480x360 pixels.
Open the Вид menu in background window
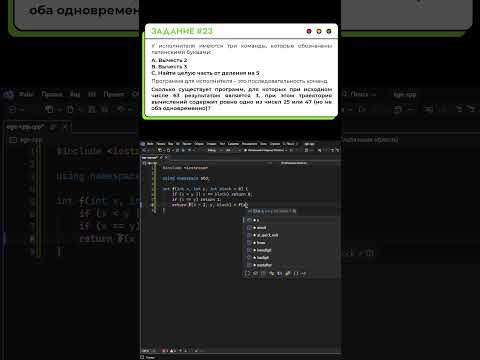coord(75,94)
